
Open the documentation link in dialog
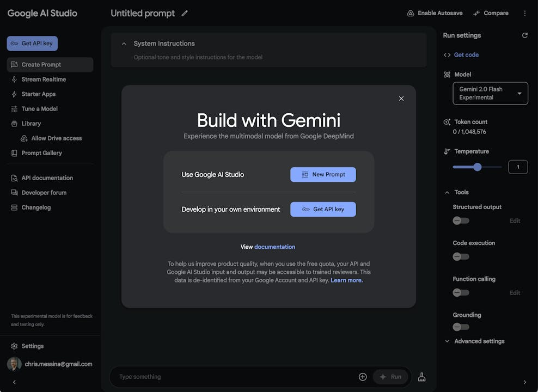pyautogui.click(x=274, y=247)
